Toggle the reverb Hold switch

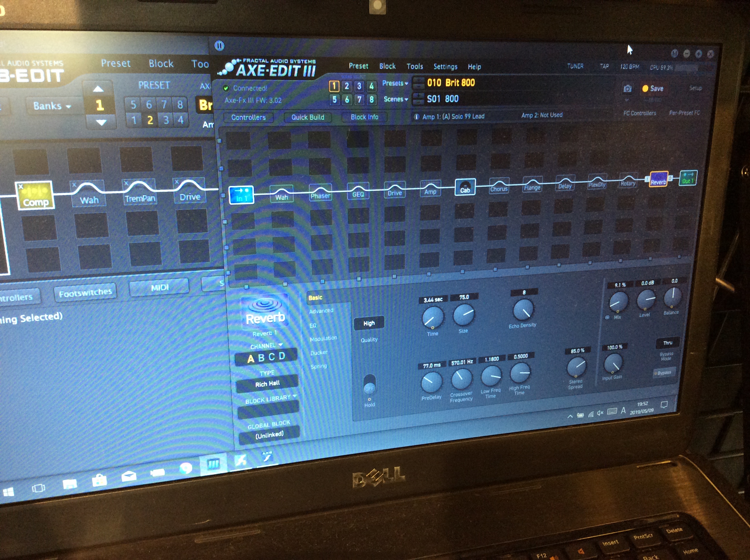click(x=369, y=384)
